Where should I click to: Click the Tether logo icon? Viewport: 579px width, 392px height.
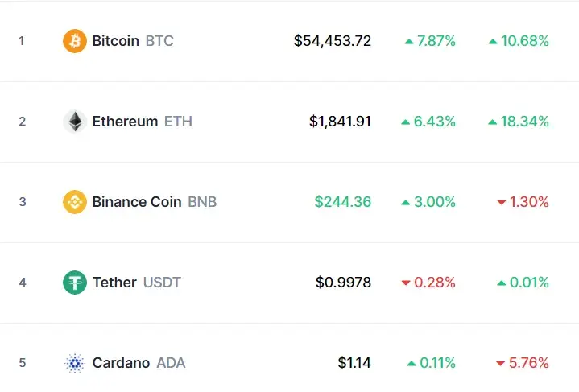click(75, 283)
